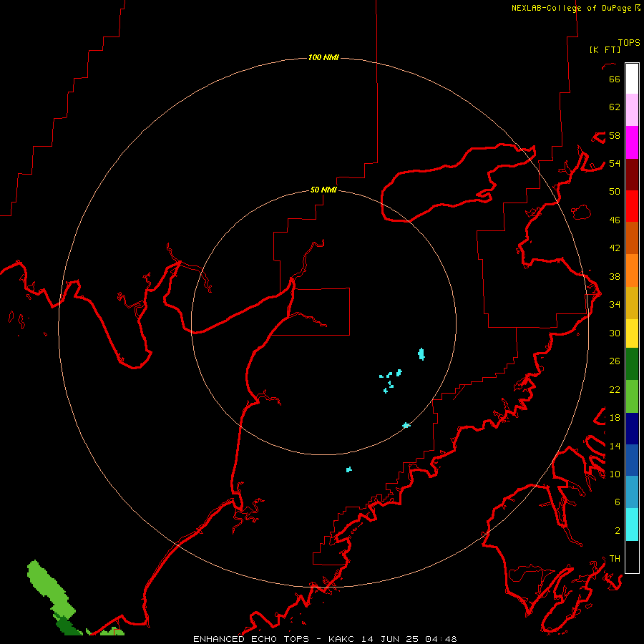Click the light pink legend swatch
The width and height of the screenshot is (644, 644).
(x=632, y=109)
